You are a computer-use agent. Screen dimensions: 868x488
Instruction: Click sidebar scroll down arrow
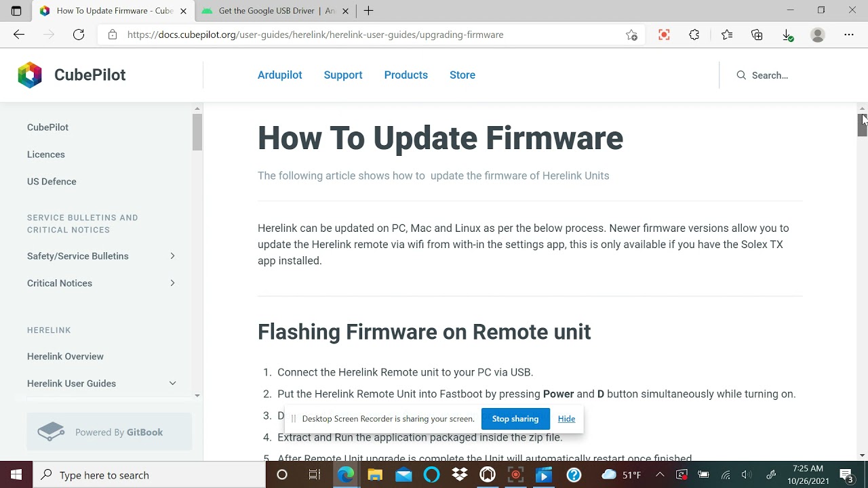coord(197,396)
